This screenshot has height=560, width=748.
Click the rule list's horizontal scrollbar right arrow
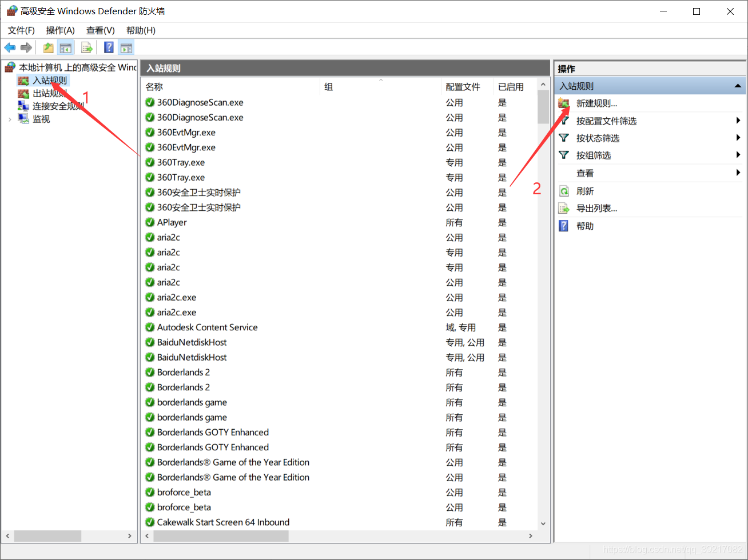point(531,536)
